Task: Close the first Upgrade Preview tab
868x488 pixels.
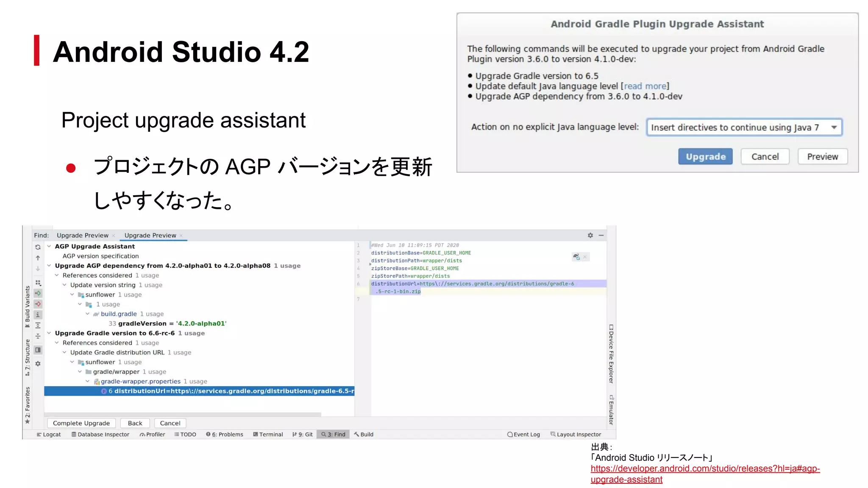Action: click(114, 236)
